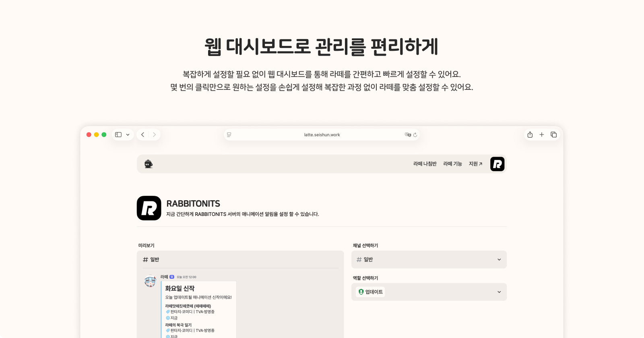
Task: Click the large RABBITONITS server logo
Action: (x=149, y=208)
